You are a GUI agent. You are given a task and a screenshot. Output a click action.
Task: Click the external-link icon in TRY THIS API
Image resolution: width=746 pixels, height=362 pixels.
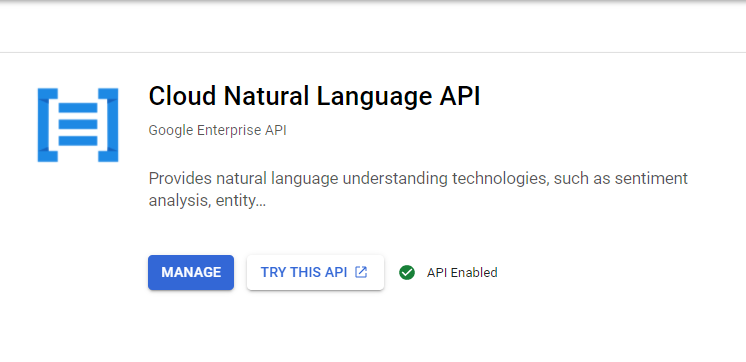point(361,272)
